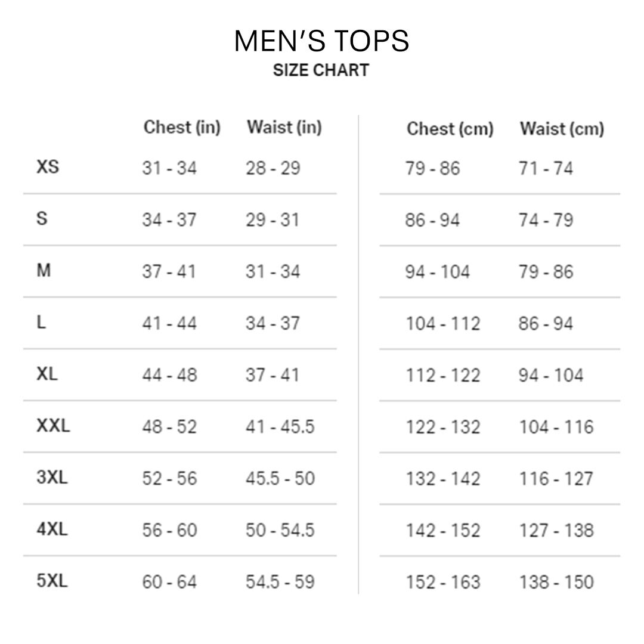
Task: Select the XL size row label
Action: tap(47, 374)
